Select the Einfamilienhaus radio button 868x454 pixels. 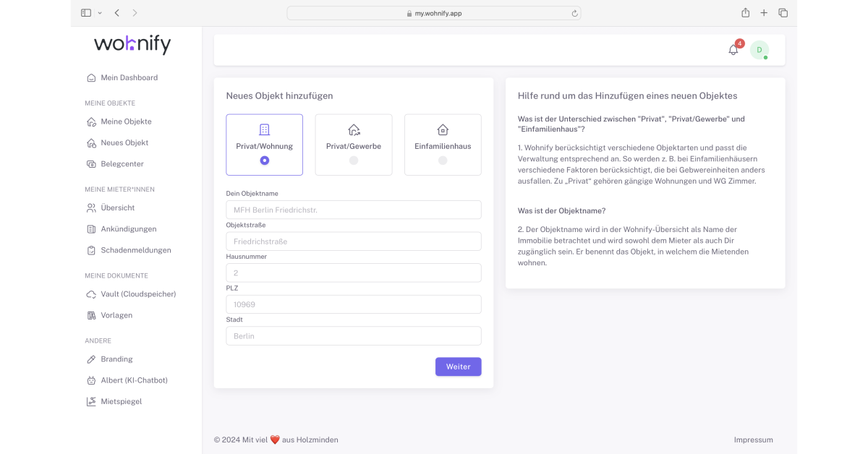(443, 160)
